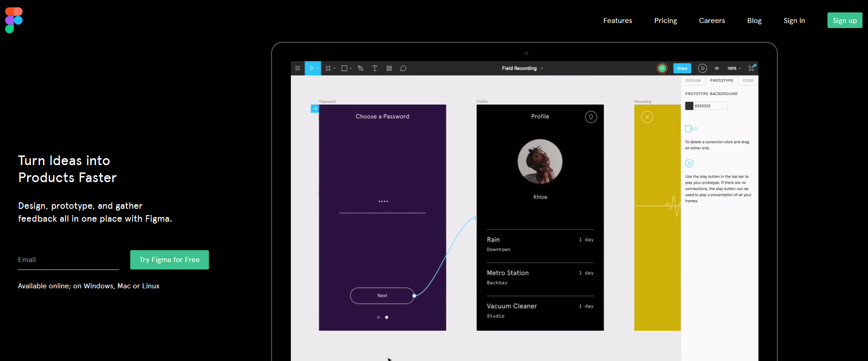Select the Frame tool icon

tap(328, 69)
